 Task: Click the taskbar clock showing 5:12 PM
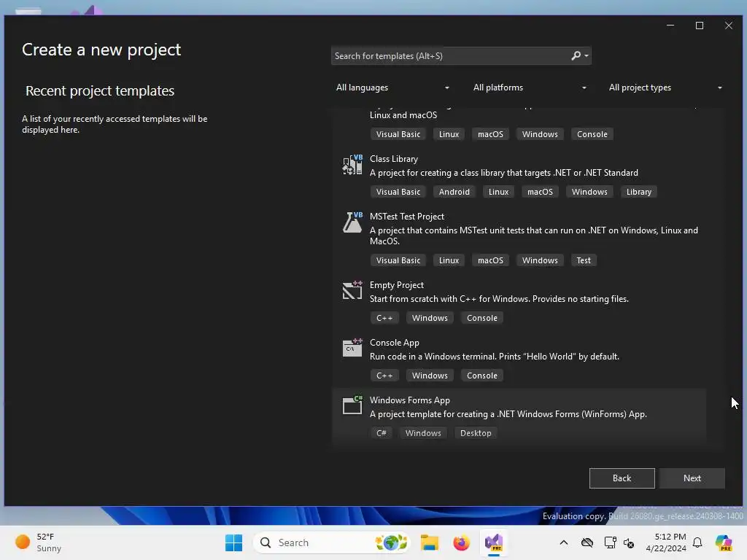tap(666, 542)
